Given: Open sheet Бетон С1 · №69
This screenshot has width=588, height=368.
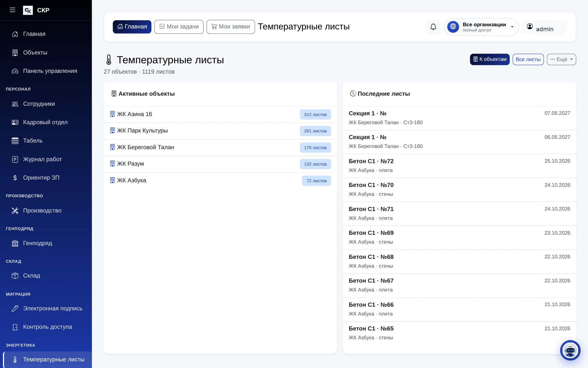Looking at the screenshot, I should coord(459,238).
